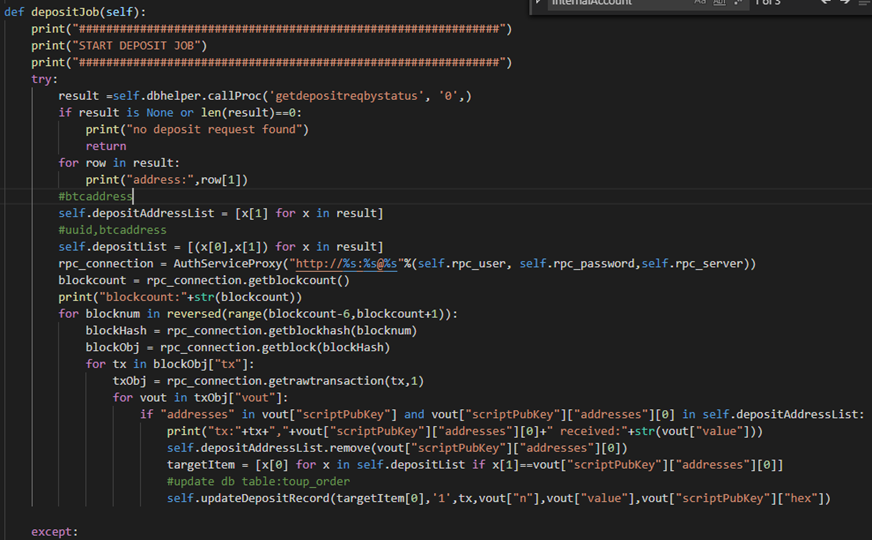Click getblockhash method call
This screenshot has width=872, height=540.
[309, 330]
